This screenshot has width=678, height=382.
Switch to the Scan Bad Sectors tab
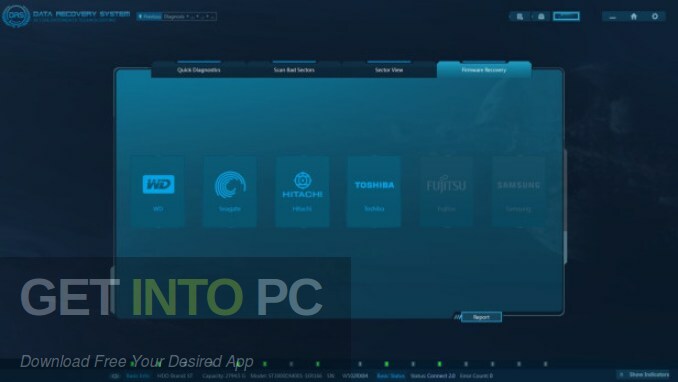click(x=294, y=70)
